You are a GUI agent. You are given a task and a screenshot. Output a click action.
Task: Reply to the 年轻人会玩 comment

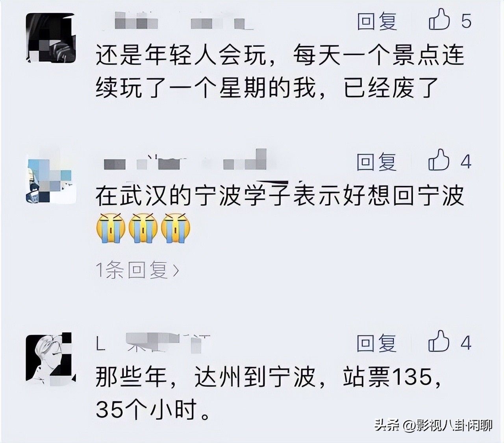(x=377, y=21)
